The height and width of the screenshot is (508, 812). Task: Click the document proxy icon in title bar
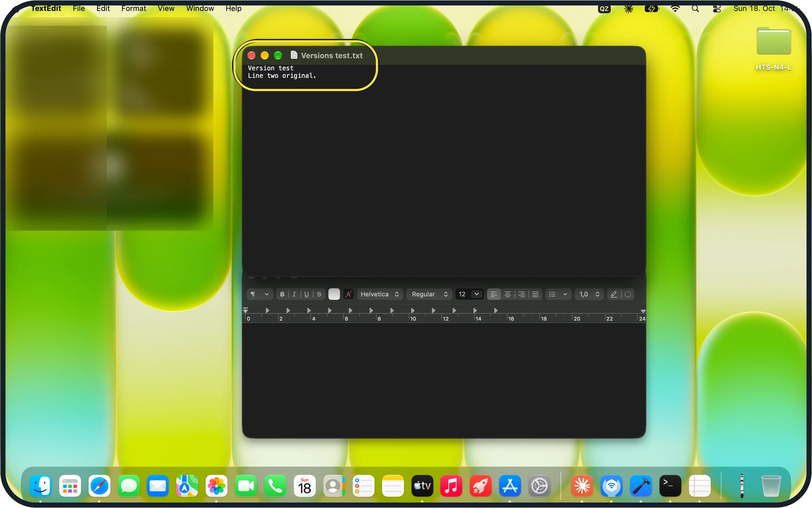coord(294,55)
